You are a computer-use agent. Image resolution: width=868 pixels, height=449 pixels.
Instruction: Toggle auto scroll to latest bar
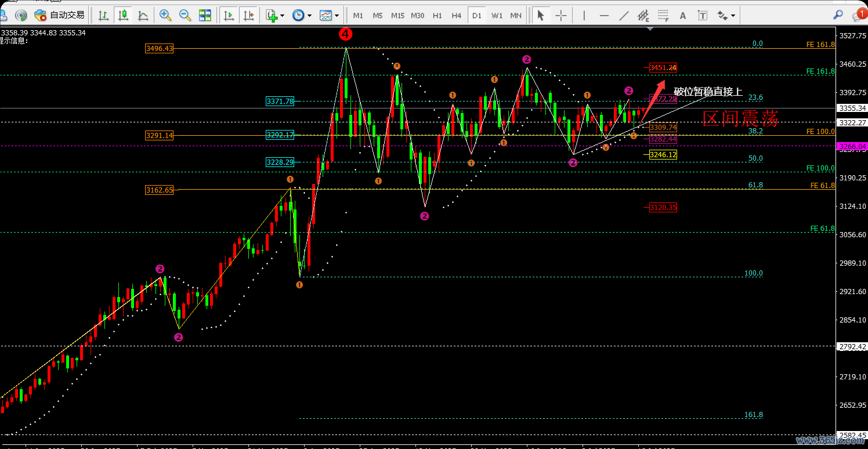[x=229, y=16]
